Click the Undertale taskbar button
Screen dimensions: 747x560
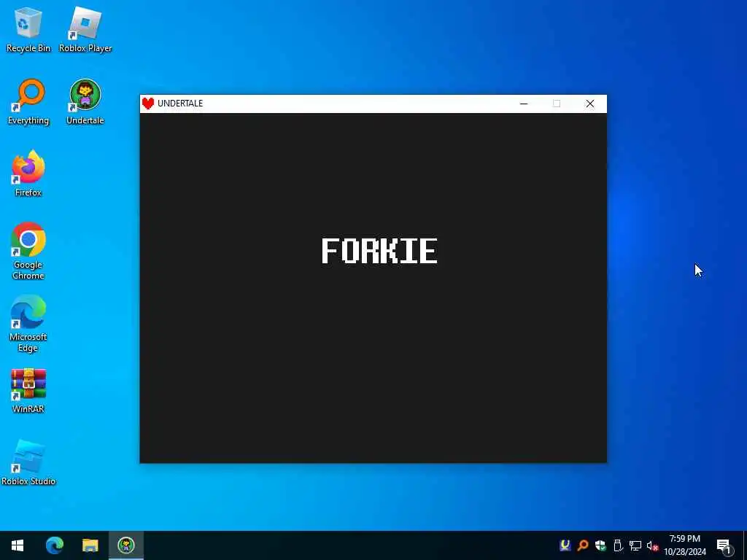point(126,545)
